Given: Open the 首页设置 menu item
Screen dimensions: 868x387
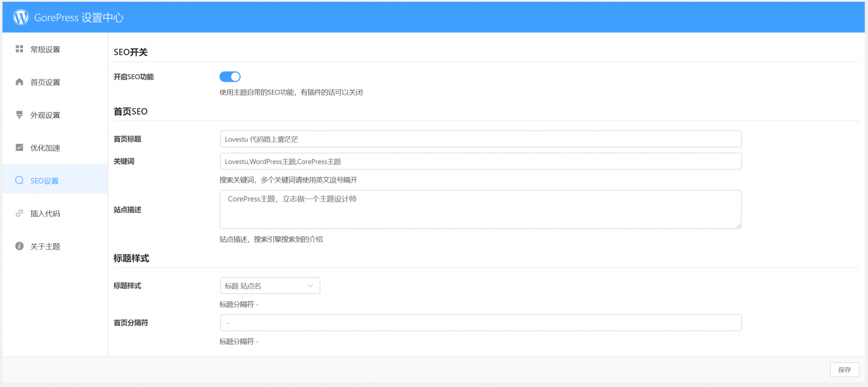Looking at the screenshot, I should pyautogui.click(x=55, y=82).
